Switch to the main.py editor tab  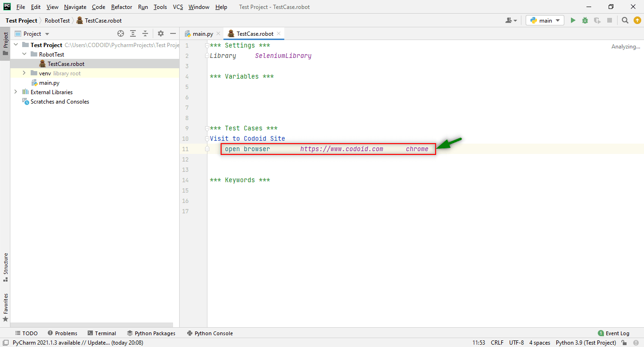[x=201, y=33]
